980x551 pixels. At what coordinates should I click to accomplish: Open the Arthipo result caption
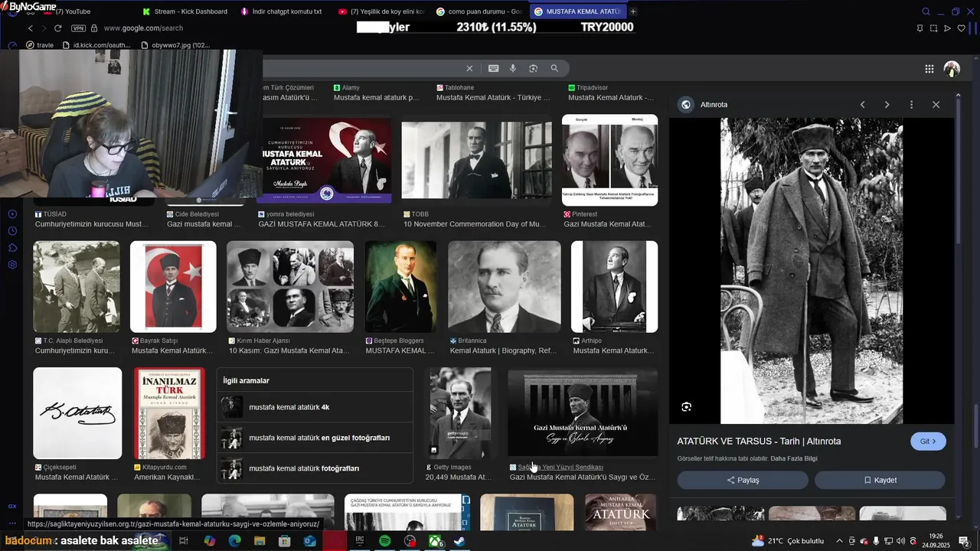(x=613, y=350)
